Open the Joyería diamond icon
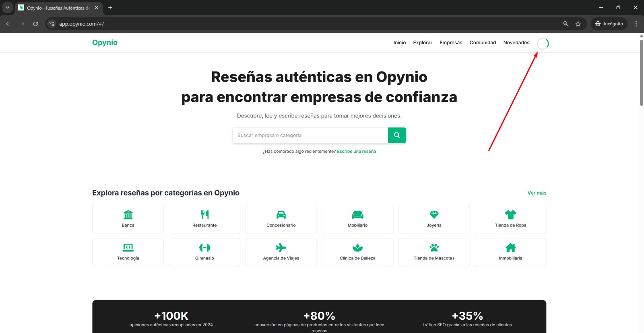Screen dimensions: 644x333 click(434, 215)
